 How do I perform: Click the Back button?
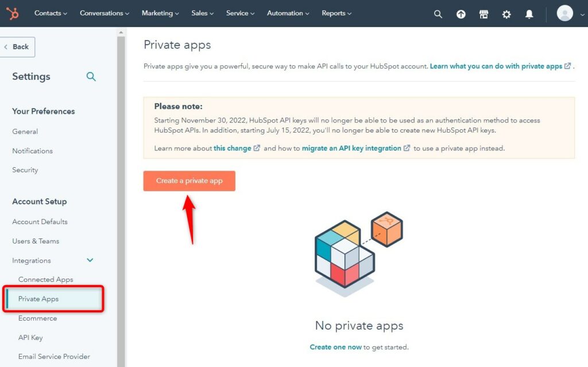pyautogui.click(x=17, y=47)
